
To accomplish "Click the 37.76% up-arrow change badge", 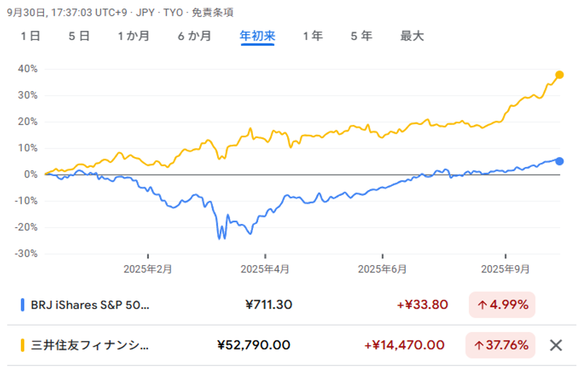I will (x=500, y=345).
